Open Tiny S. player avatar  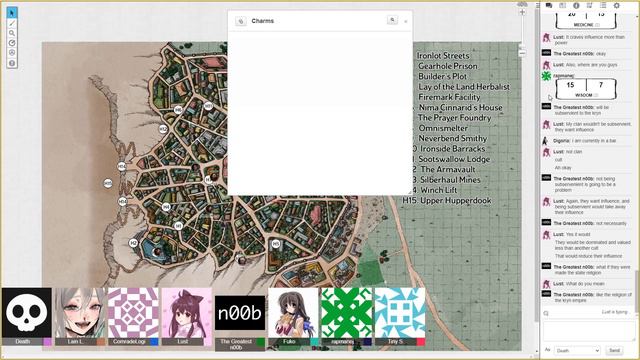click(400, 313)
